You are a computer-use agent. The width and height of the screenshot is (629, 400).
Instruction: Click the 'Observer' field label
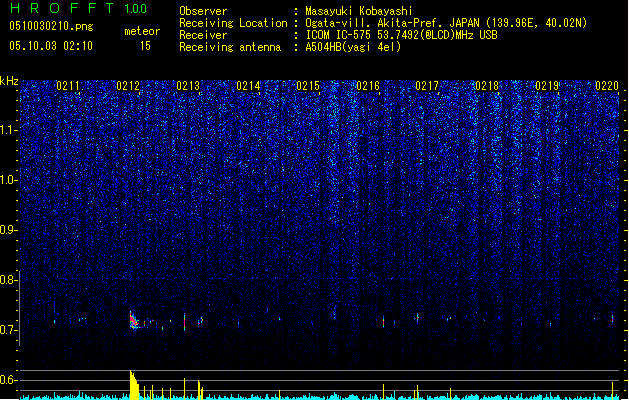click(x=203, y=11)
